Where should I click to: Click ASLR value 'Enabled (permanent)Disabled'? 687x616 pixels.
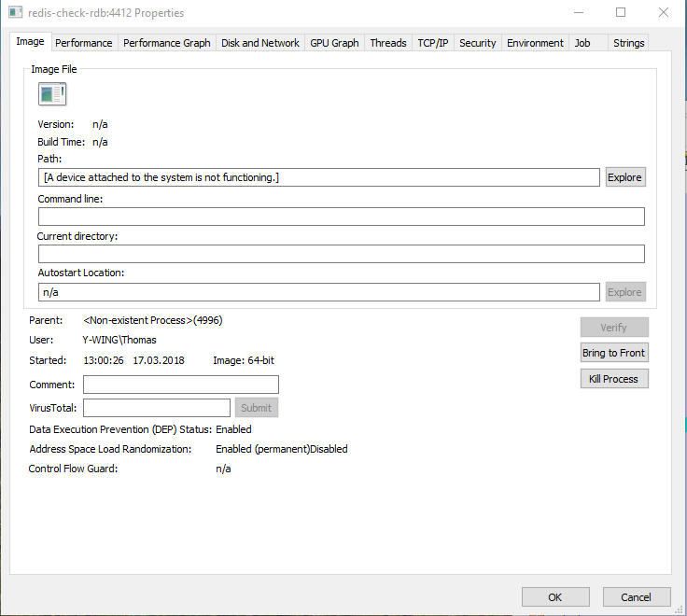coord(282,449)
